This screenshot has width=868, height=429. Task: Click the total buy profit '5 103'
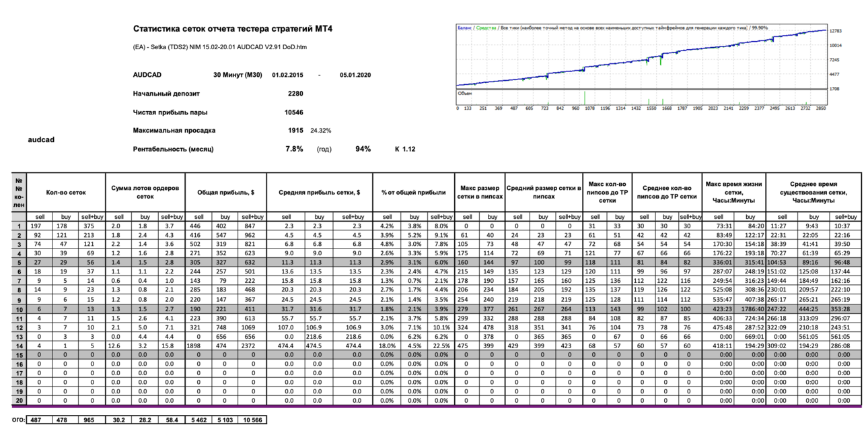(225, 420)
